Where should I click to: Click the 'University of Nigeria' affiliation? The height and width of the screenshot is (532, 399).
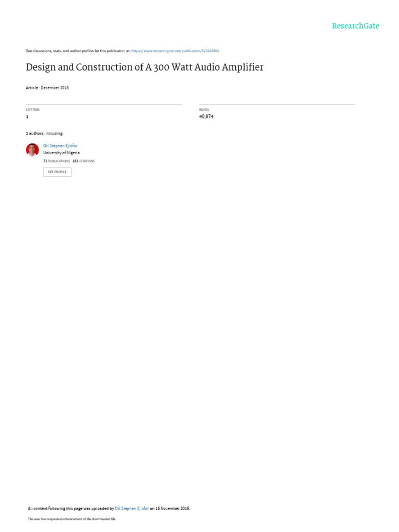point(61,153)
